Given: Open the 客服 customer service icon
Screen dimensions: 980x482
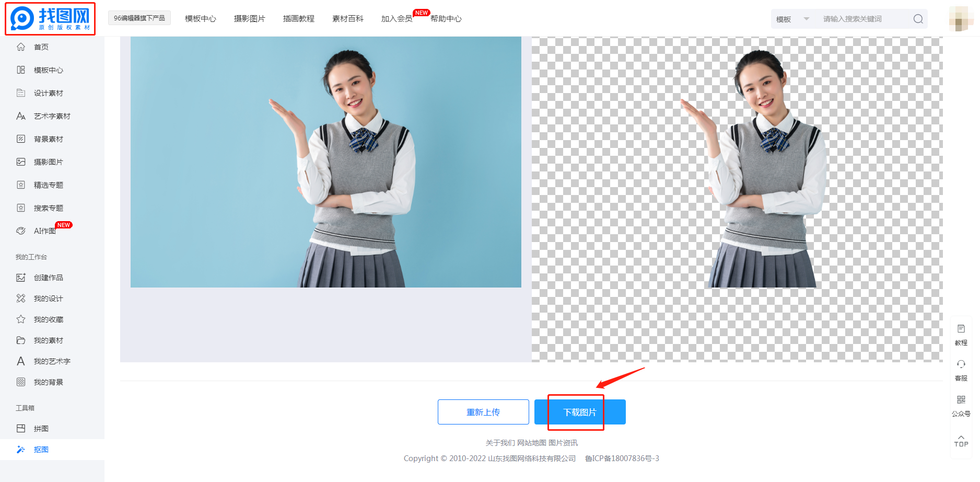Looking at the screenshot, I should click(961, 364).
